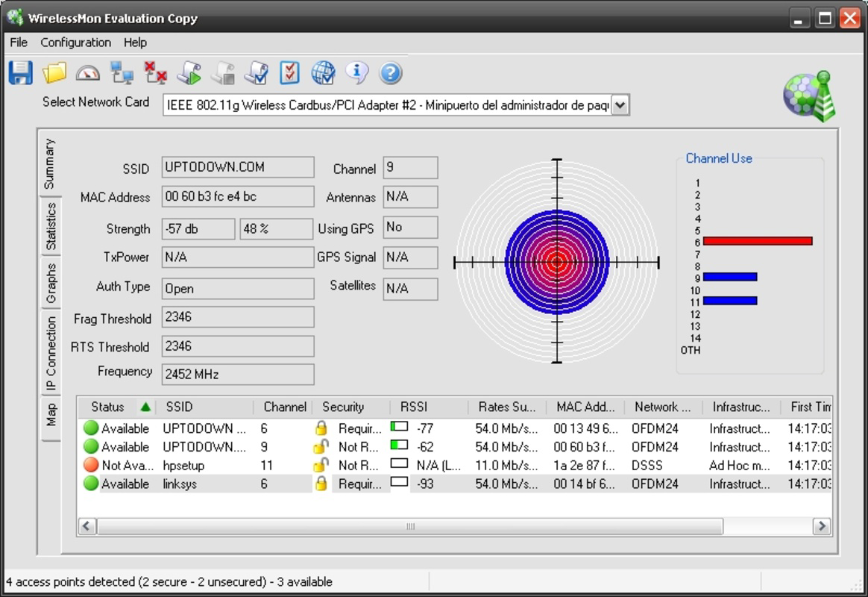Screen dimensions: 868x597
Task: Click the scroll with blue checkmark icon
Action: tap(257, 73)
